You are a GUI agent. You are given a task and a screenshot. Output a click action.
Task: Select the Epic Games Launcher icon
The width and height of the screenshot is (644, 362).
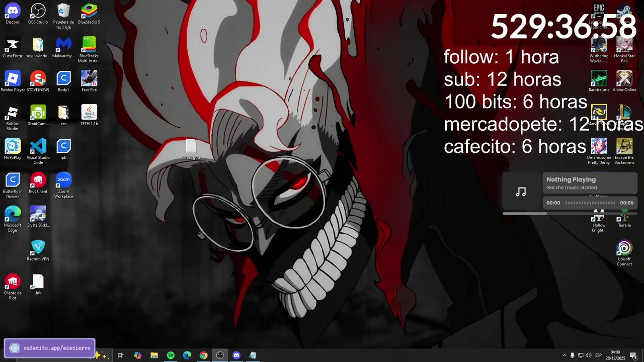[599, 16]
